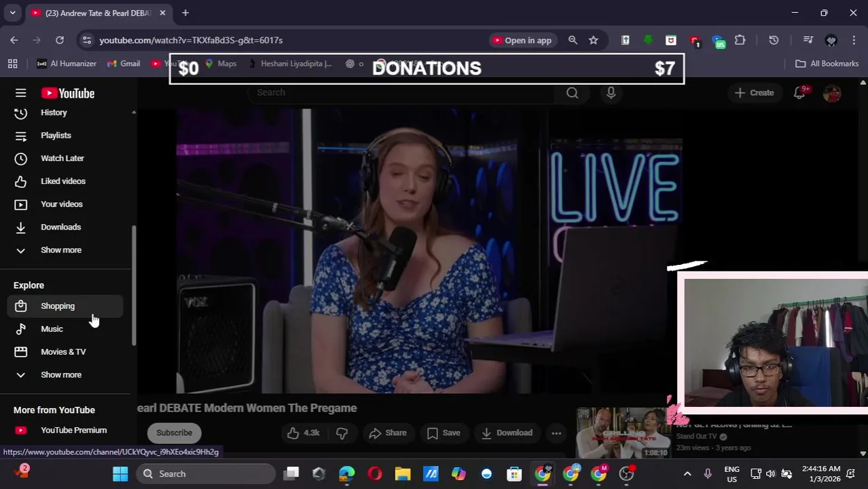Open File Explorer from taskbar
This screenshot has width=868, height=489.
click(x=403, y=474)
